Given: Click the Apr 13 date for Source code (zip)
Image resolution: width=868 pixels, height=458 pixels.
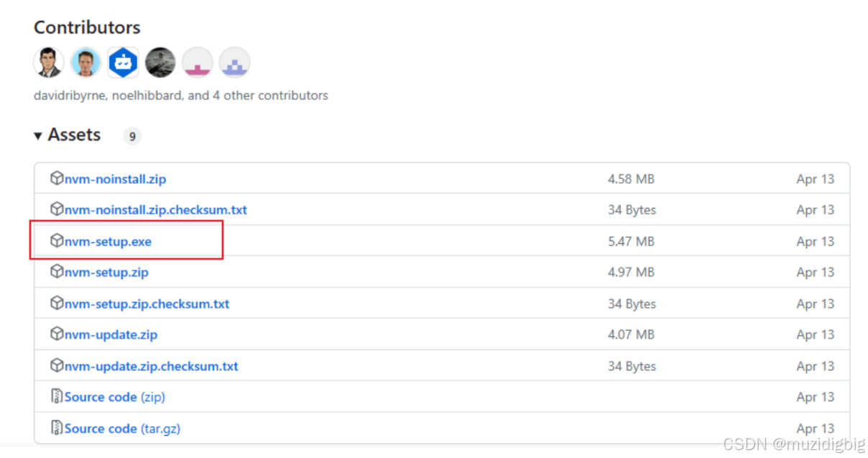Looking at the screenshot, I should [x=816, y=398].
